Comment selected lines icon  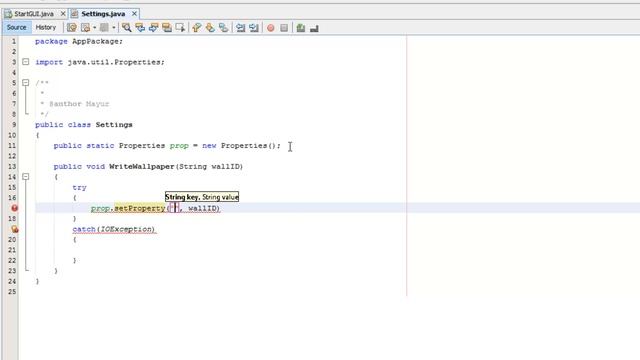pyautogui.click(x=301, y=28)
